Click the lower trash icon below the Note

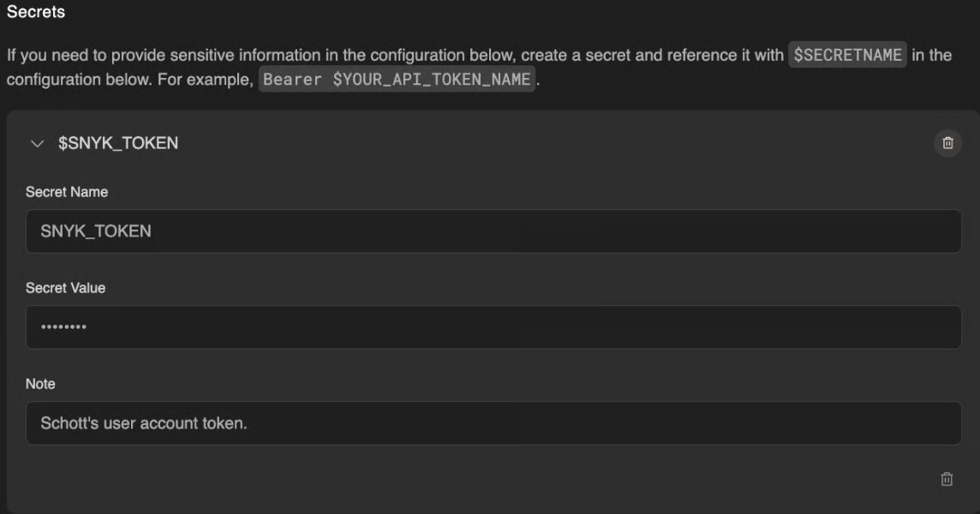click(x=947, y=480)
